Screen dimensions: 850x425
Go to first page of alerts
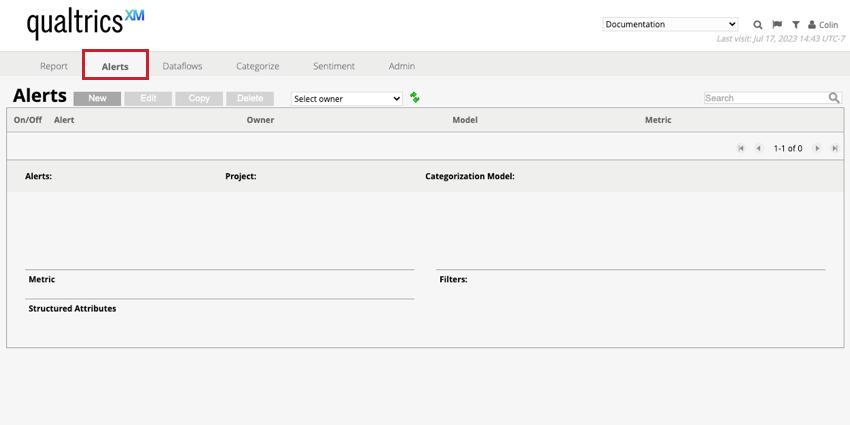click(x=741, y=148)
